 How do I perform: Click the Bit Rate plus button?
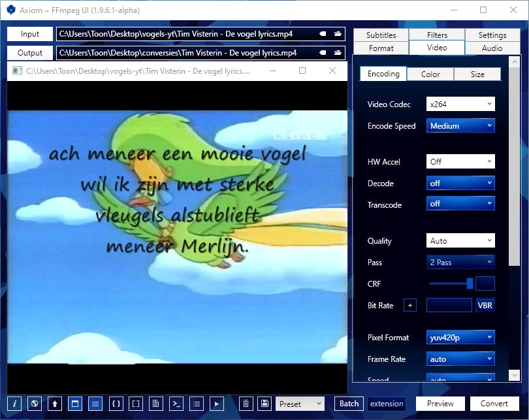coord(410,305)
